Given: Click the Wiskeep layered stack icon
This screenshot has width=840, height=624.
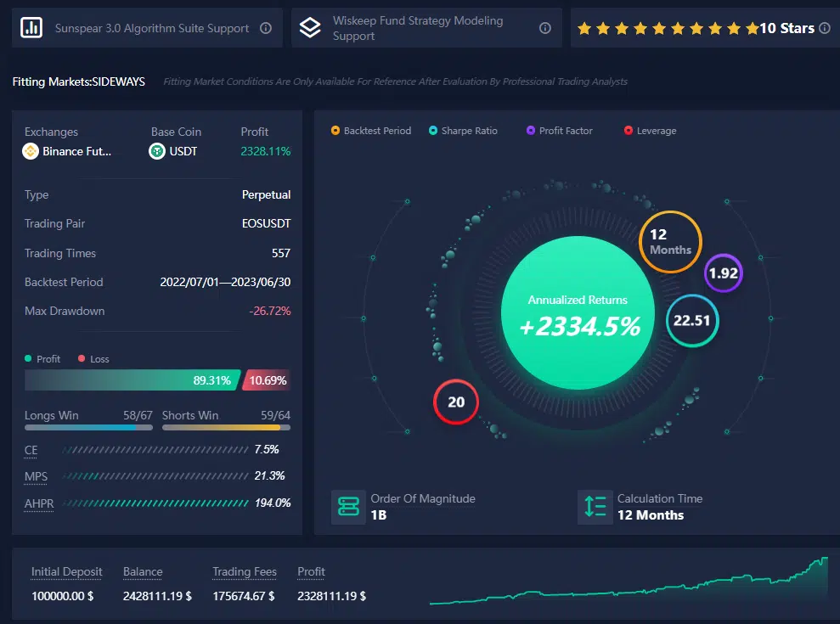Looking at the screenshot, I should 311,28.
